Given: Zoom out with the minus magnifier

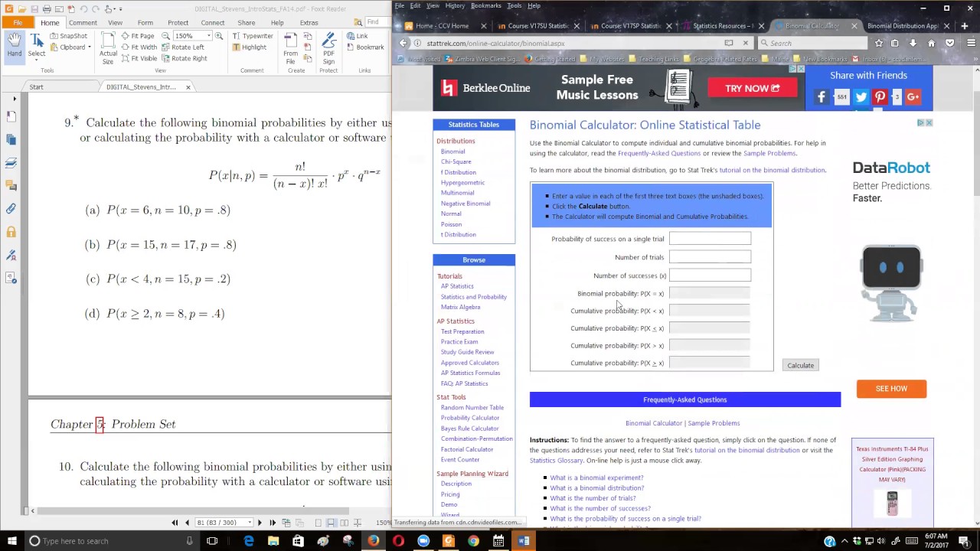Looking at the screenshot, I should point(165,36).
